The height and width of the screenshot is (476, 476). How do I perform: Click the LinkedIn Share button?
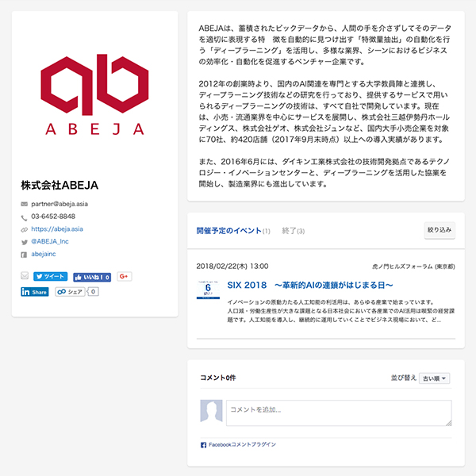click(35, 292)
